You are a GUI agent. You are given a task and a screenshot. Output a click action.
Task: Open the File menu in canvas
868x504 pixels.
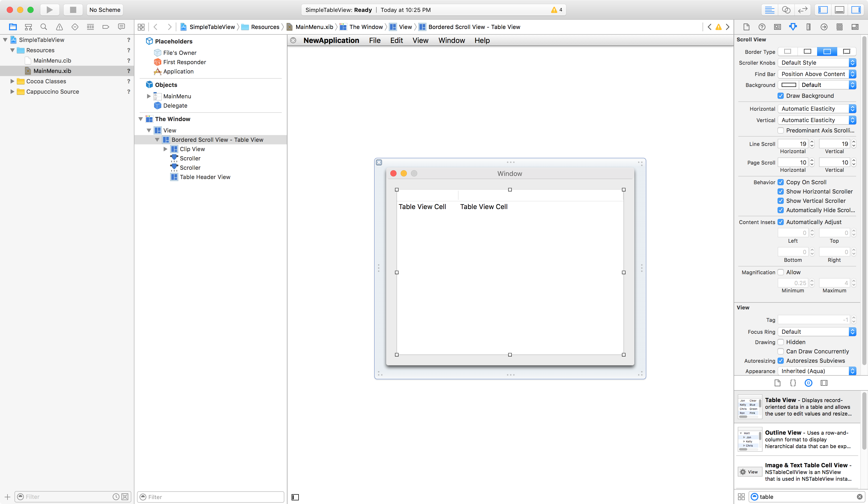tap(375, 40)
